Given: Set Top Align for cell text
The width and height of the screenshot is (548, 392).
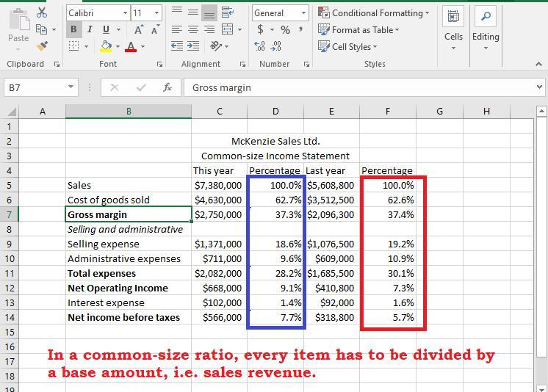Looking at the screenshot, I should pyautogui.click(x=177, y=11).
